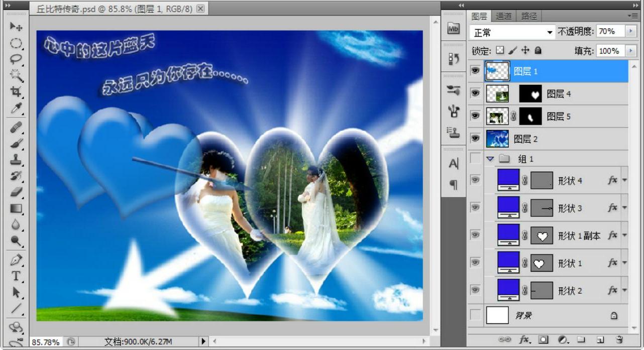Show the 组 1 group visibility box
The image size is (644, 350).
coord(475,159)
